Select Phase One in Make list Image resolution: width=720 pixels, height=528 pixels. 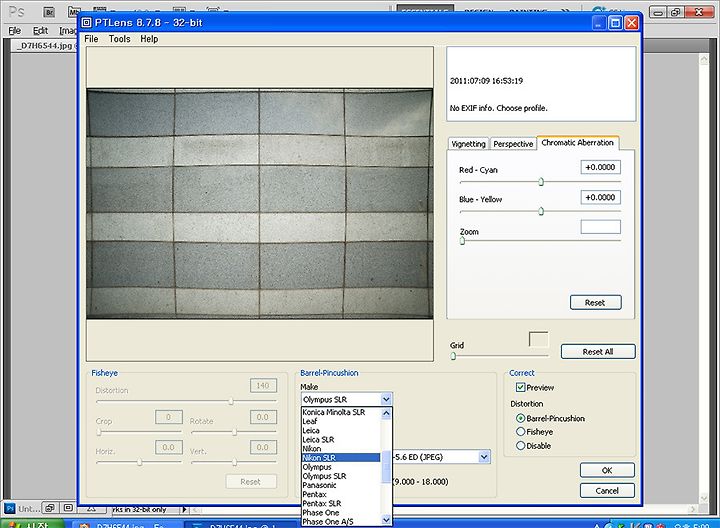coord(341,512)
